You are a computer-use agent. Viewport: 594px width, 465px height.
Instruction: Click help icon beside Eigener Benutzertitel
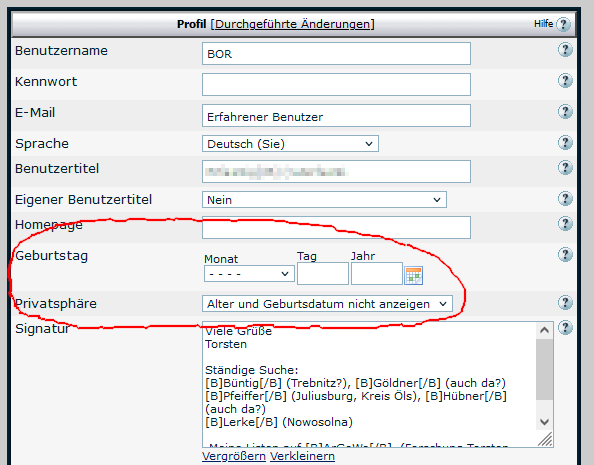(x=565, y=199)
